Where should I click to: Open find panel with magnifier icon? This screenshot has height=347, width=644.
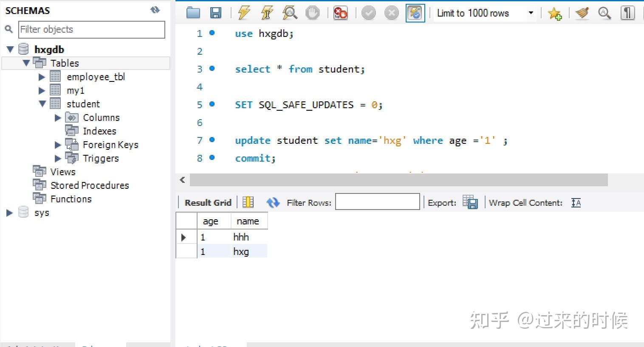(x=604, y=13)
